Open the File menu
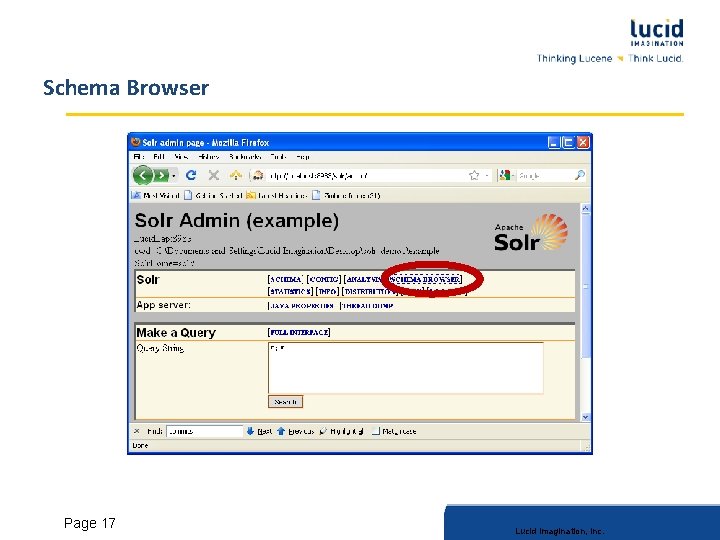 pyautogui.click(x=138, y=157)
